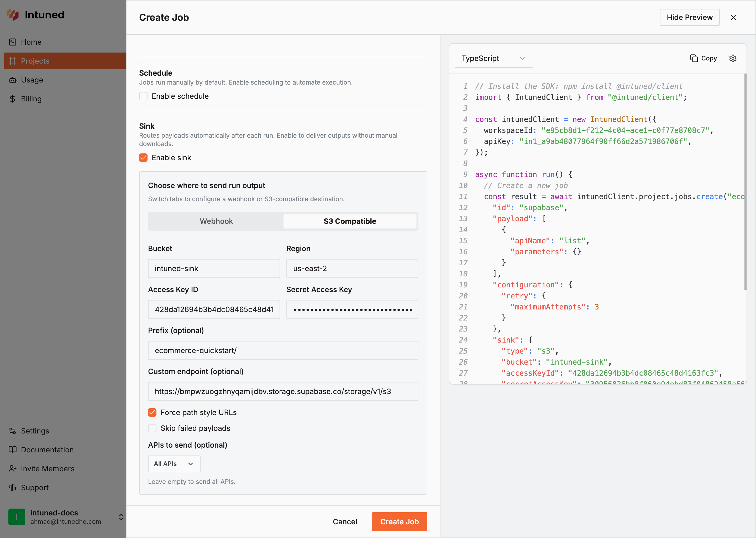Click the Schedule section heading
The image size is (756, 538).
(156, 73)
